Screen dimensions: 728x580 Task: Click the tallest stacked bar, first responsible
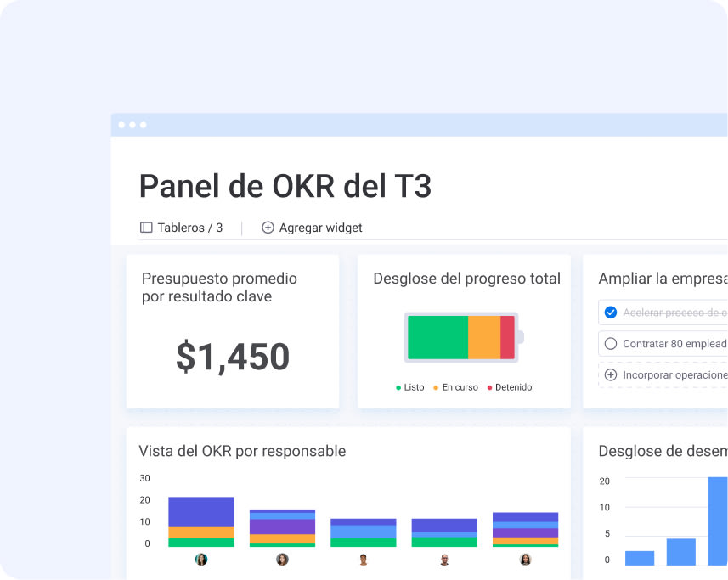(x=201, y=521)
